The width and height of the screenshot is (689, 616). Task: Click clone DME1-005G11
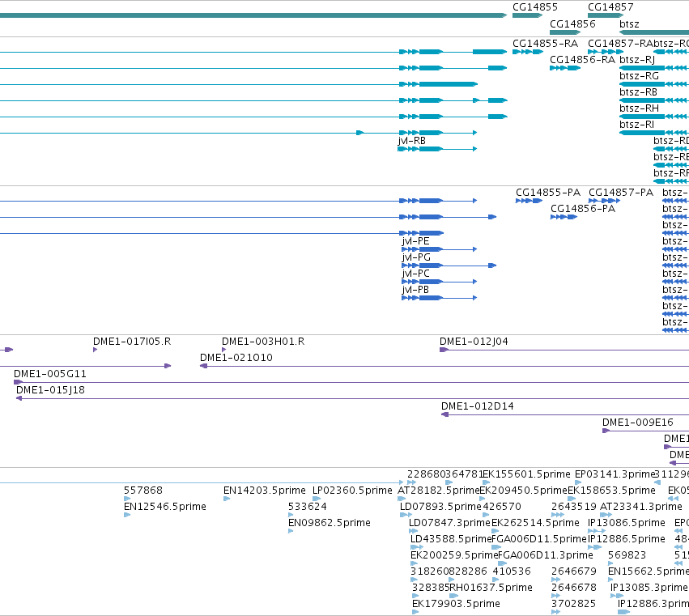pyautogui.click(x=50, y=374)
